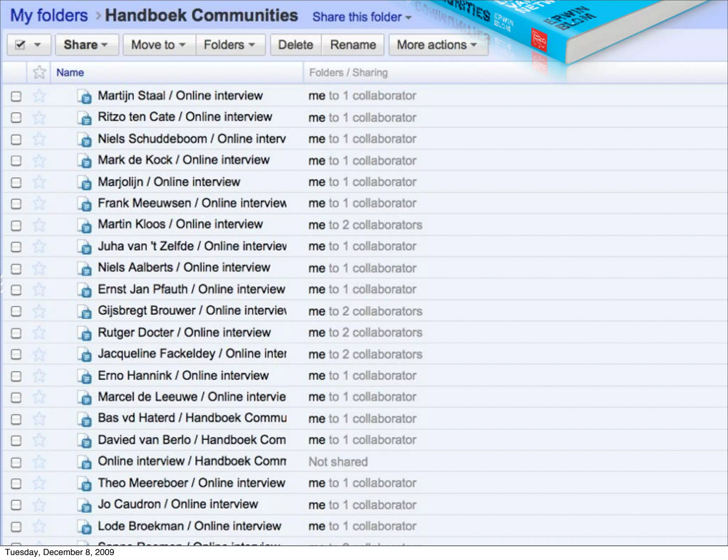Image resolution: width=728 pixels, height=560 pixels.
Task: Open document icon for Marcel de Leeuwe
Action: [84, 397]
